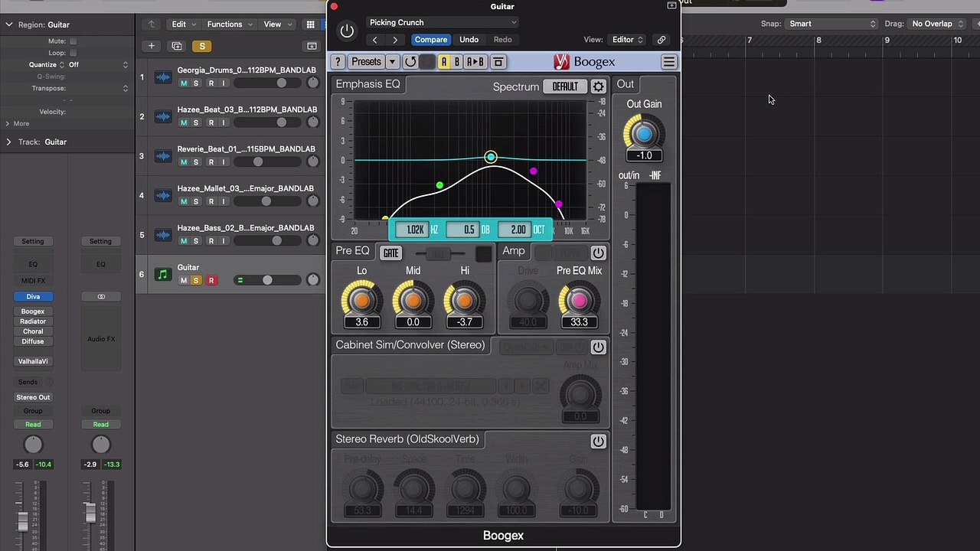Click the plugin window expand icon top right
Screen dimensions: 980x551
coord(671,5)
